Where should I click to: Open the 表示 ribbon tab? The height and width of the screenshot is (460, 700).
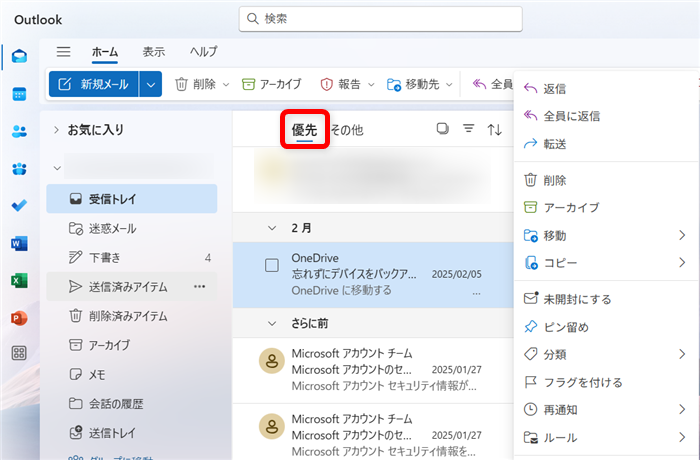pyautogui.click(x=153, y=52)
